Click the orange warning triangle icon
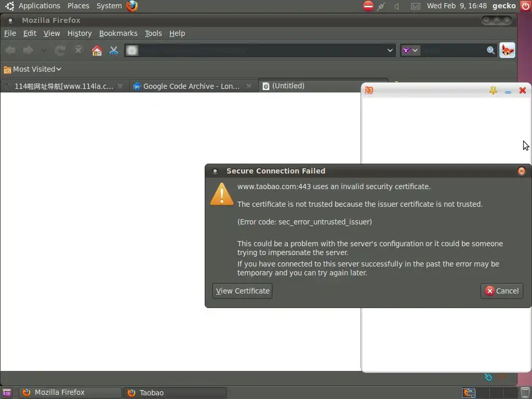This screenshot has width=532, height=399. [222, 194]
